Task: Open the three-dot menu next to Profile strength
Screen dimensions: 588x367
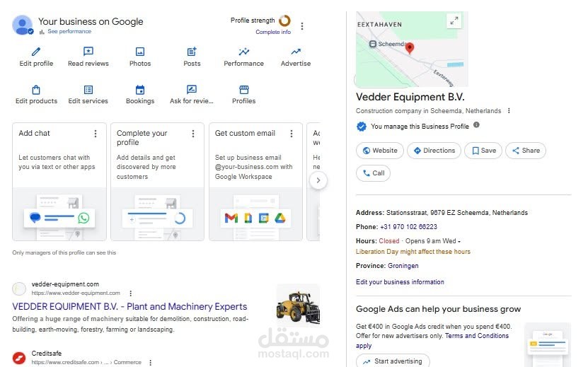Action: [302, 26]
